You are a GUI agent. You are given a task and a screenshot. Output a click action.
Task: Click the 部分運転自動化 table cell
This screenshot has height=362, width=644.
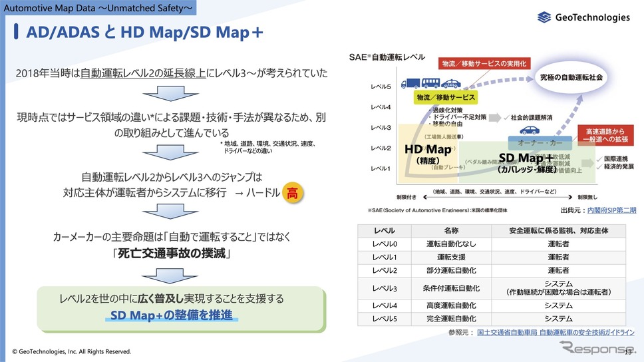451,270
